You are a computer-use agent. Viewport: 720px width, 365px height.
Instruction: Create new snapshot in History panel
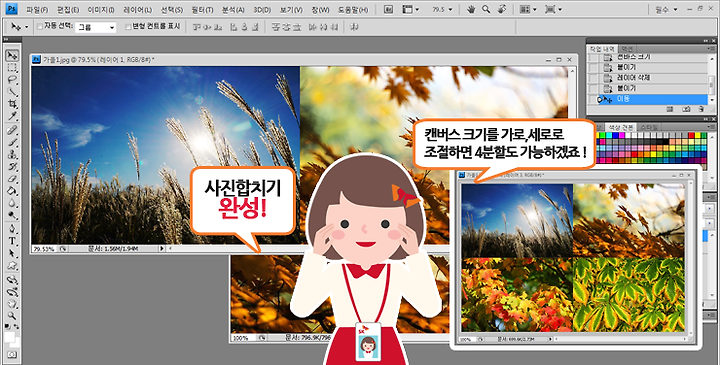click(x=686, y=109)
